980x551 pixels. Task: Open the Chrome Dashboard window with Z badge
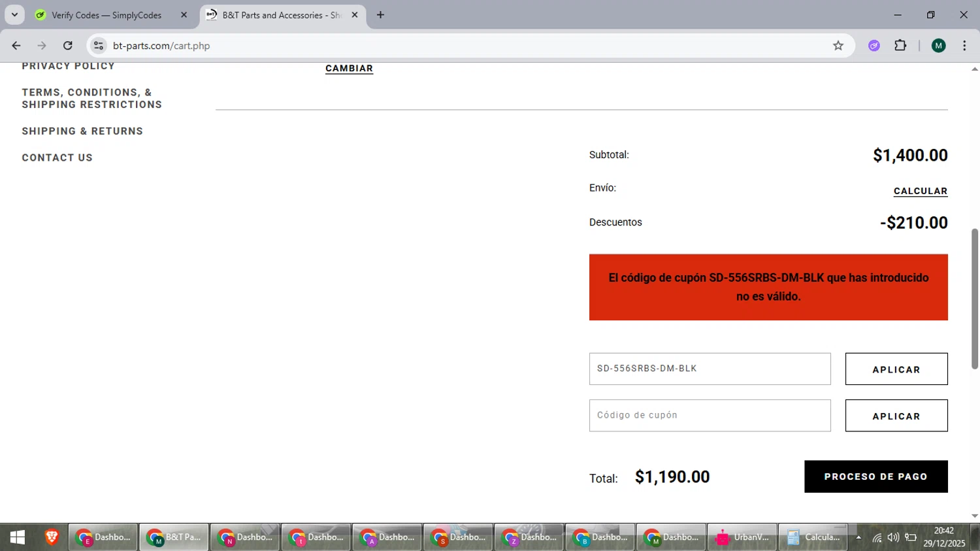point(529,537)
